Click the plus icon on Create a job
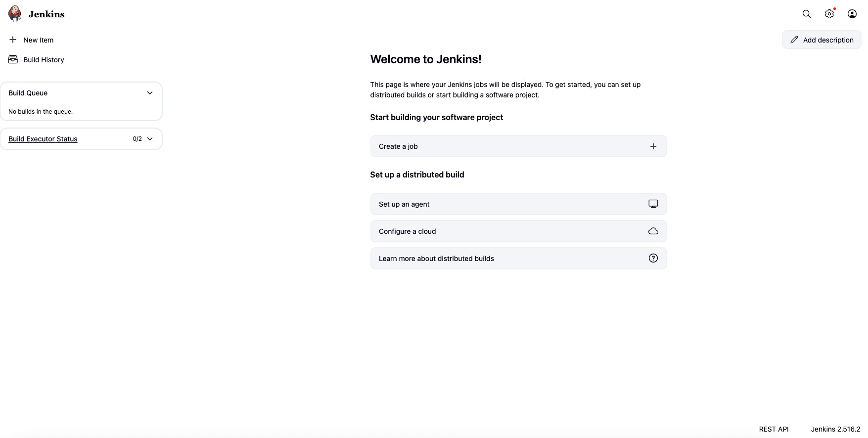Image resolution: width=868 pixels, height=438 pixels. pos(653,146)
